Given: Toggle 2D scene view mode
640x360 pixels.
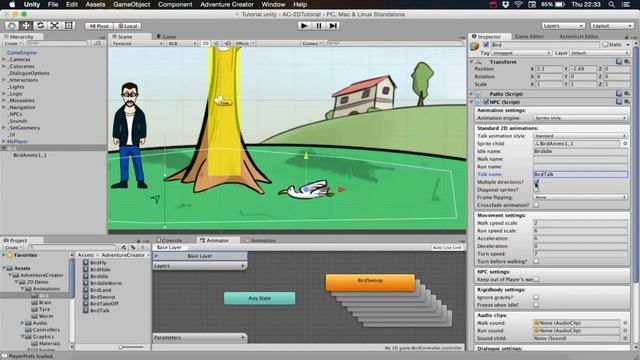Looking at the screenshot, I should point(205,43).
